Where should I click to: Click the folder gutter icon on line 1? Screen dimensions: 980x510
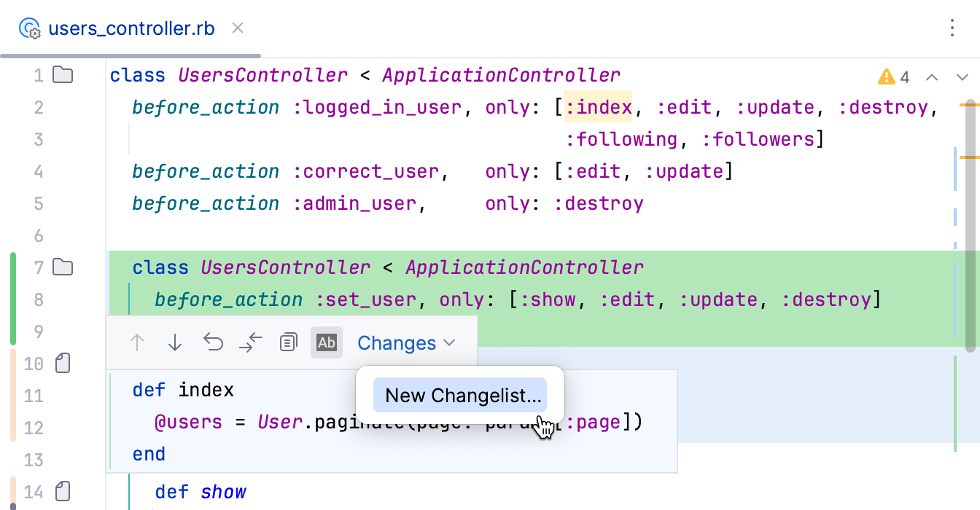tap(62, 74)
